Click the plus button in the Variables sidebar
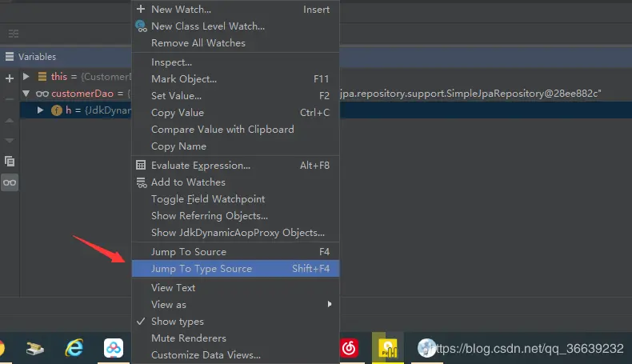Screen dimensions: 632x364 click(x=10, y=78)
